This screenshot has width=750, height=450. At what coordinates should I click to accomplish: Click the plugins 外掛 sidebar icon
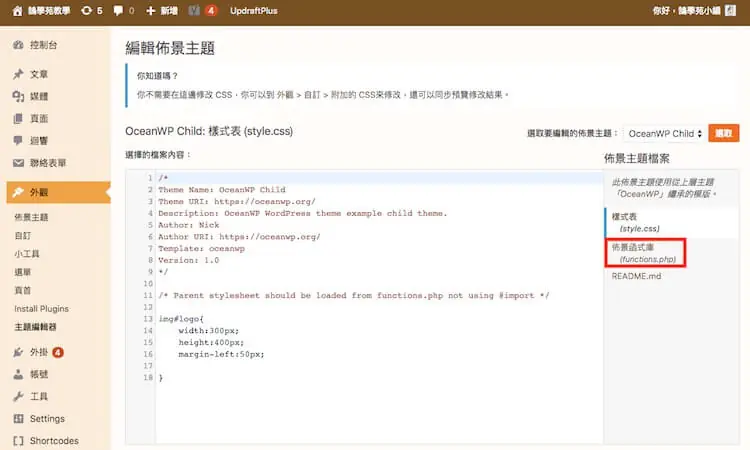pos(18,352)
